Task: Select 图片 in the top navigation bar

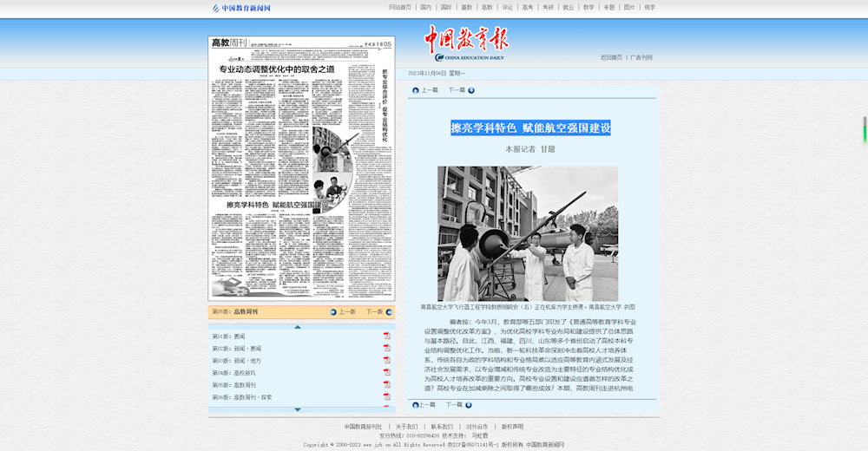Action: [x=629, y=8]
